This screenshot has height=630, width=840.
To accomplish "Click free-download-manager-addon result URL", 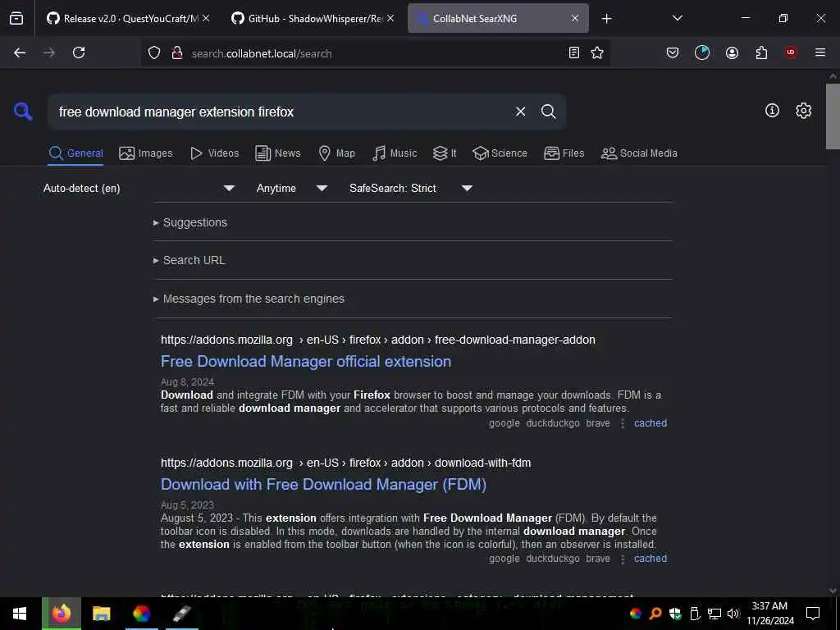I will 377,340.
